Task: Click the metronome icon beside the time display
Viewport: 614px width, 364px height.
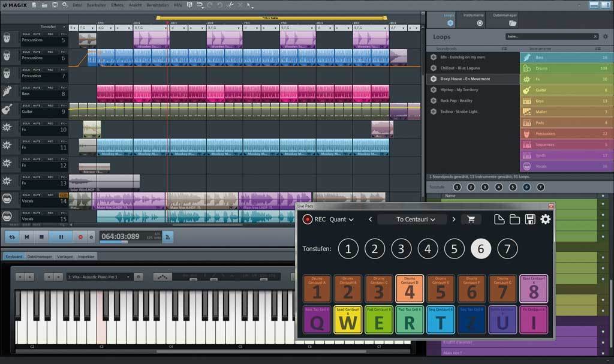Action: click(x=168, y=237)
